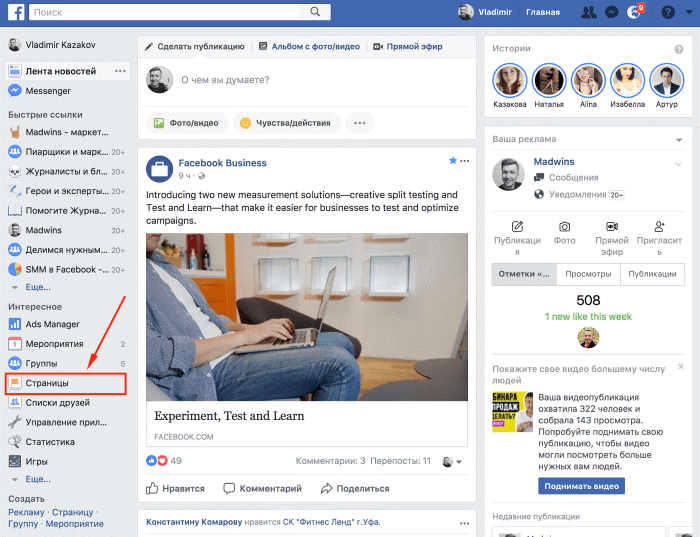Open notifications globe with red badge

pos(634,11)
